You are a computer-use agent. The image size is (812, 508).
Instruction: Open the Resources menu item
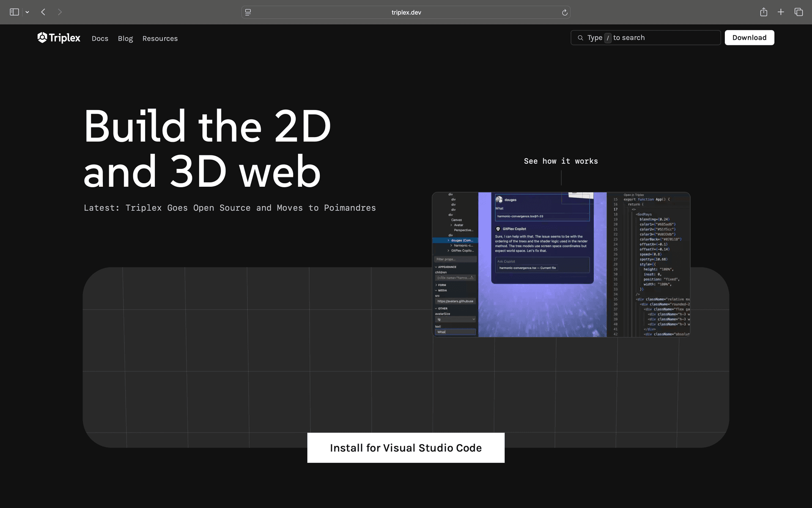160,39
